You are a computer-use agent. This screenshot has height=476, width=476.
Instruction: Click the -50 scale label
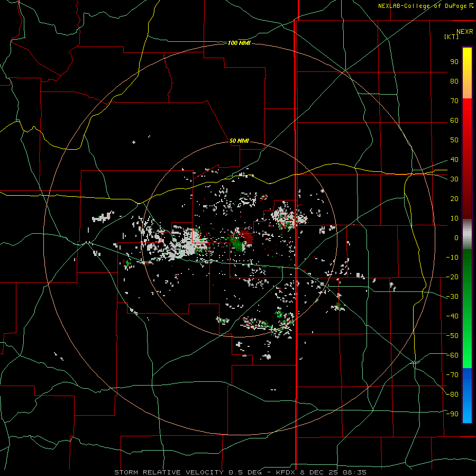point(452,336)
